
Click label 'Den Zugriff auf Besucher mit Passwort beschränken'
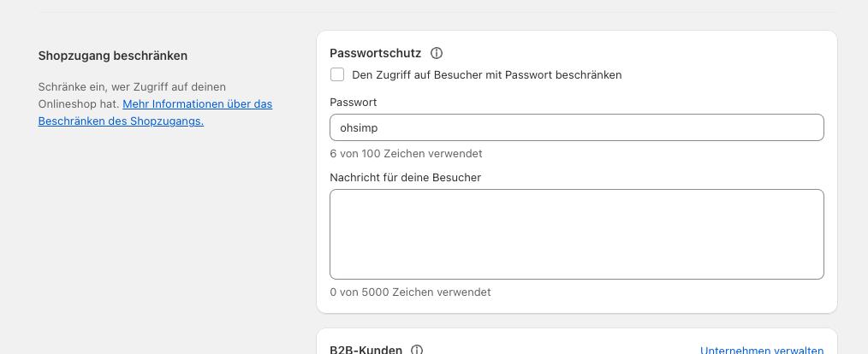pyautogui.click(x=486, y=74)
